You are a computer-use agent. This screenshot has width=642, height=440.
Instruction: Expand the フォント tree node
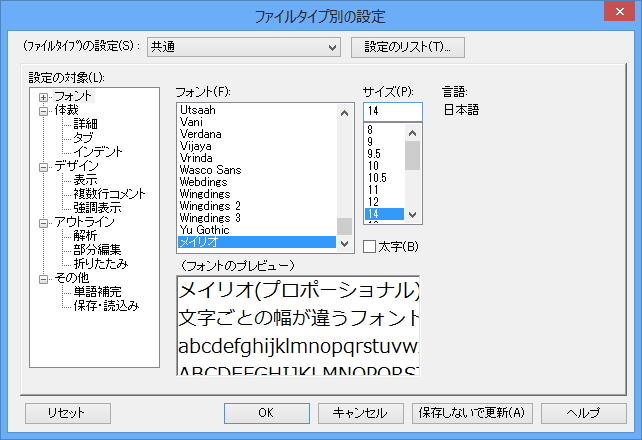pos(43,97)
